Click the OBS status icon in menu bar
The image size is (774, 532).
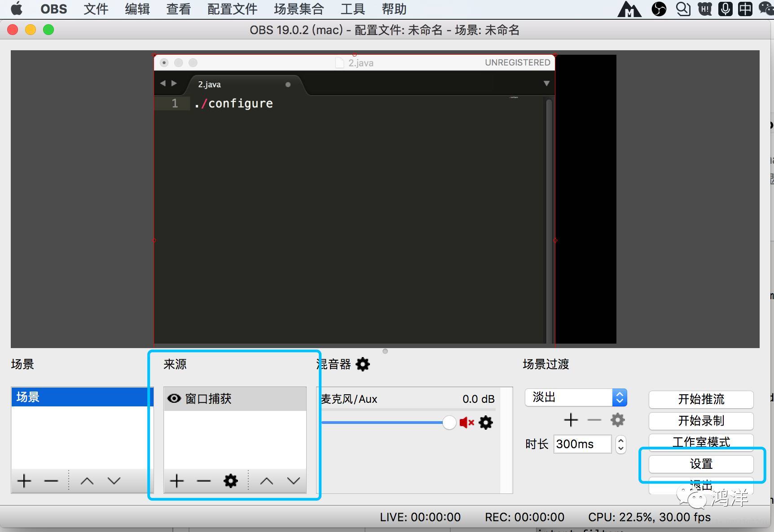coord(659,9)
